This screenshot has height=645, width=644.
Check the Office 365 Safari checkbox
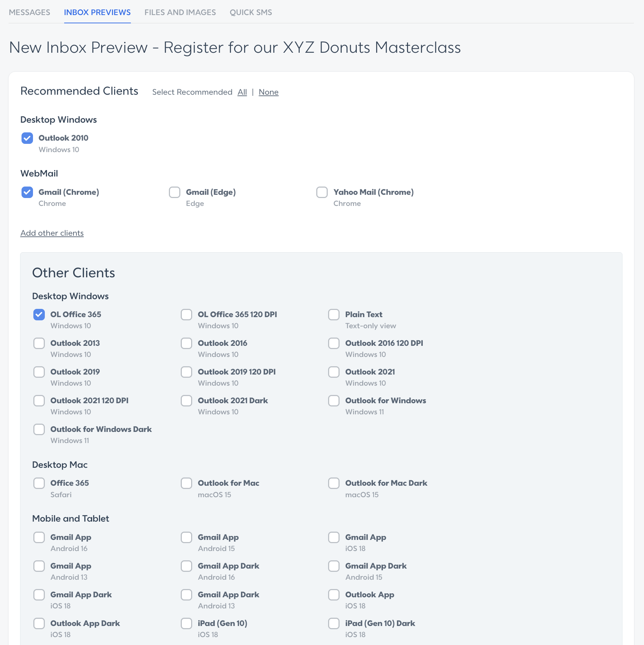point(39,483)
